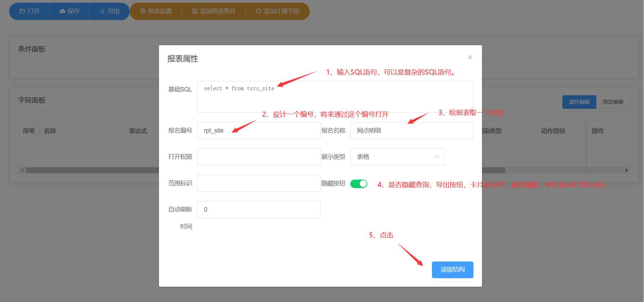Click the 报表属性 dialog title
The image size is (644, 302).
click(183, 59)
